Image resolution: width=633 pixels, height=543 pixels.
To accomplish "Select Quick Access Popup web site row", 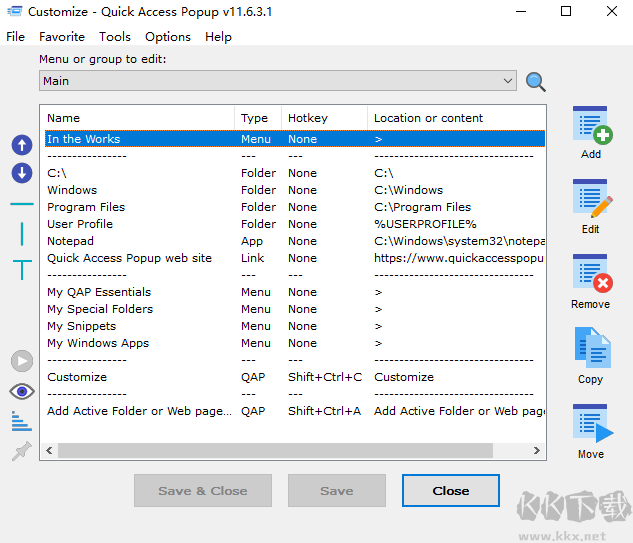I will [x=295, y=258].
